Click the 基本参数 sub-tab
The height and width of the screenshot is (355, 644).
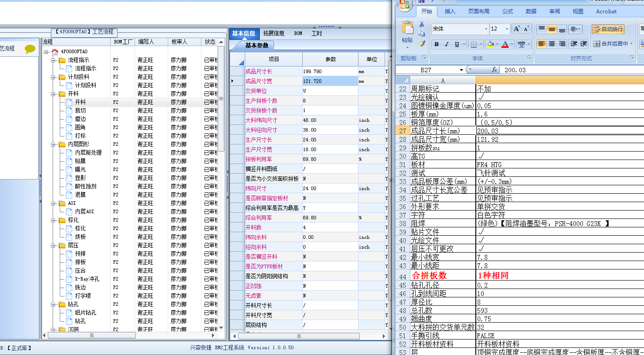[256, 45]
